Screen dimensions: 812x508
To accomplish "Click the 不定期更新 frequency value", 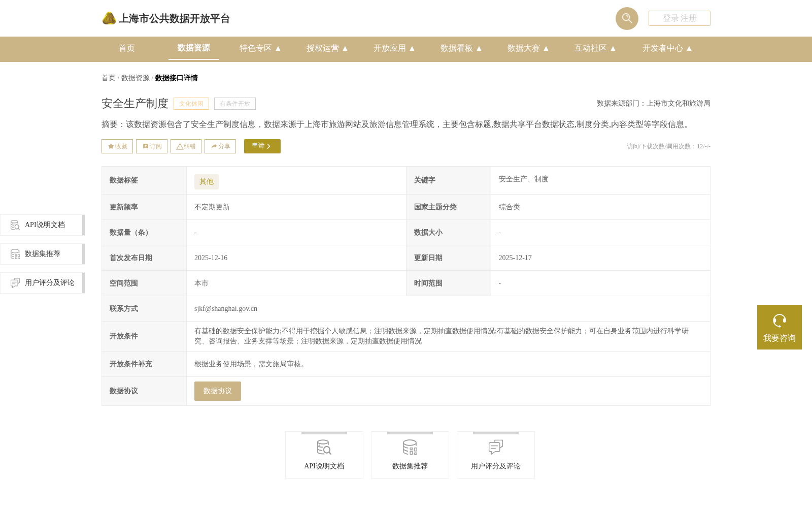I will pyautogui.click(x=212, y=207).
